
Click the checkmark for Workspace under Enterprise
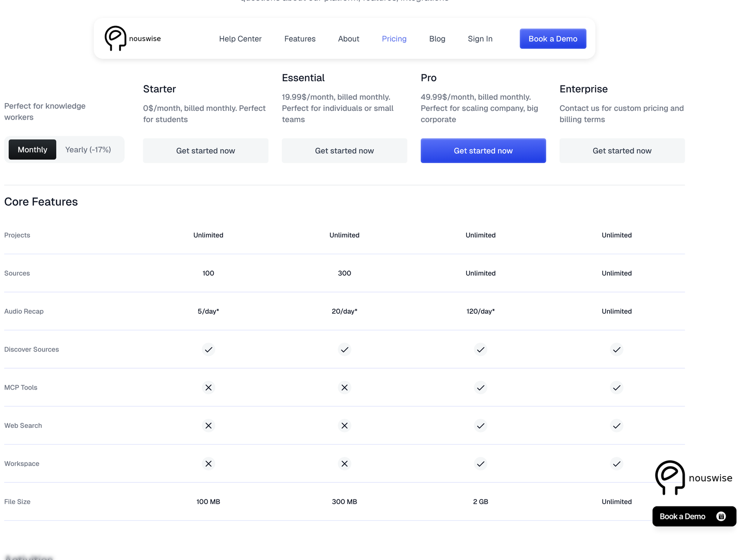click(617, 464)
